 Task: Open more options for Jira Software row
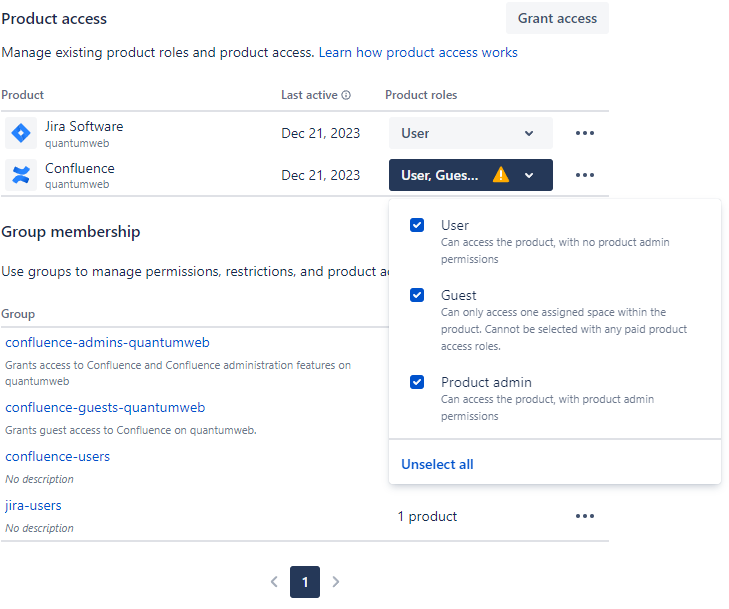[584, 133]
